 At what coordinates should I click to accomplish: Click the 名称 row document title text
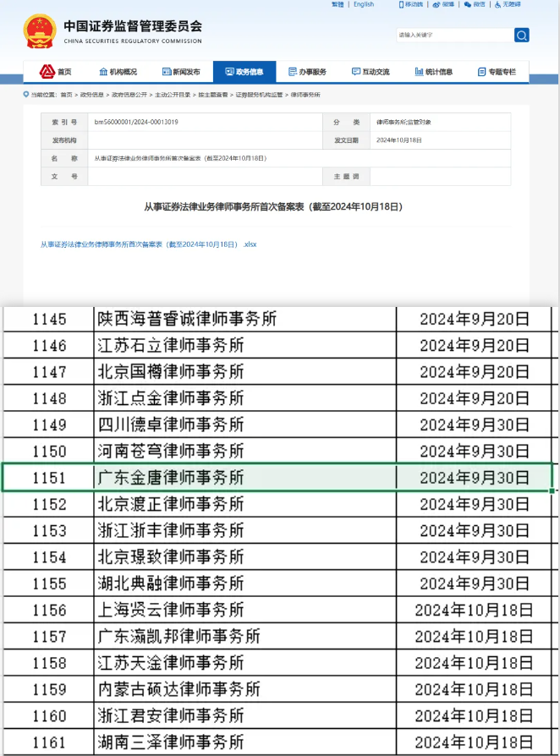[x=180, y=158]
